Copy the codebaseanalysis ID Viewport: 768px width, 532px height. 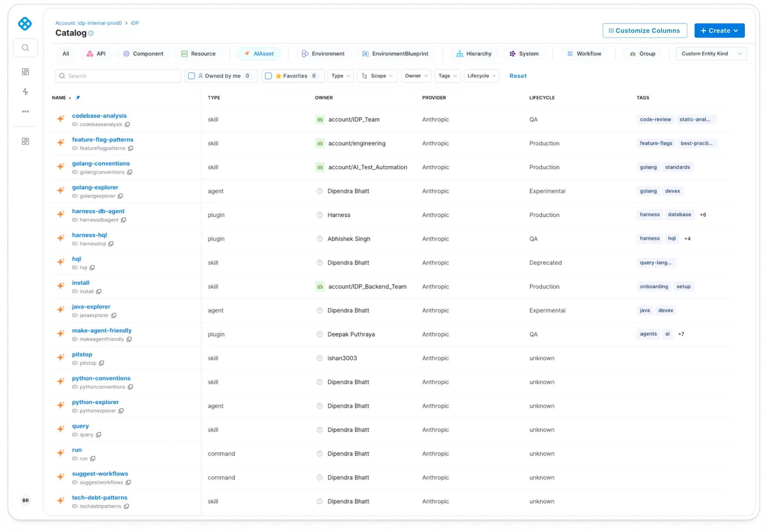pyautogui.click(x=127, y=125)
